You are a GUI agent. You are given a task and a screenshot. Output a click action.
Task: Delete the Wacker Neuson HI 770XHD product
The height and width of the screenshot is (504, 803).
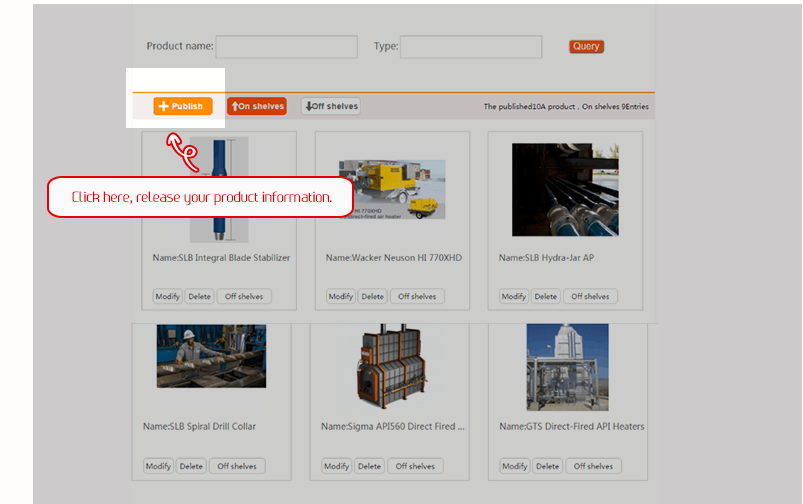(372, 296)
